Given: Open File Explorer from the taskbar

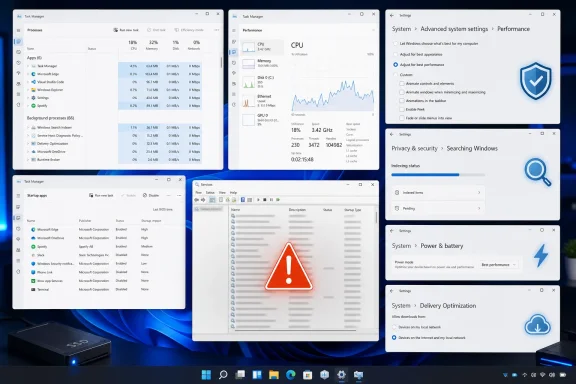Looking at the screenshot, I should click(x=274, y=375).
